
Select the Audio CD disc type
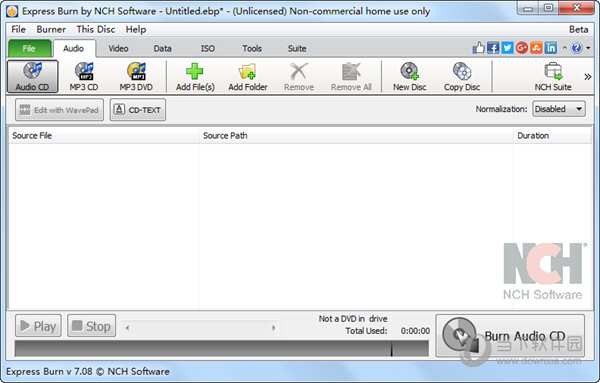32,77
